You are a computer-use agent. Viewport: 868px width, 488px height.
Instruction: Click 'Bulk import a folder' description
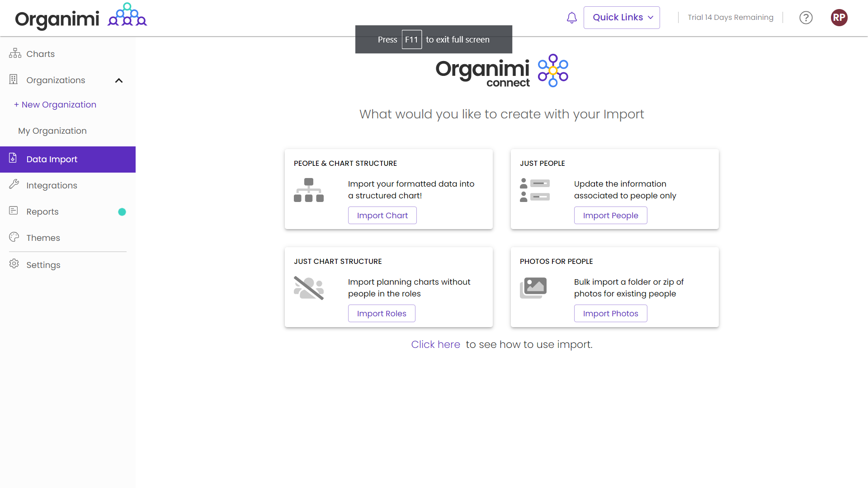point(629,288)
